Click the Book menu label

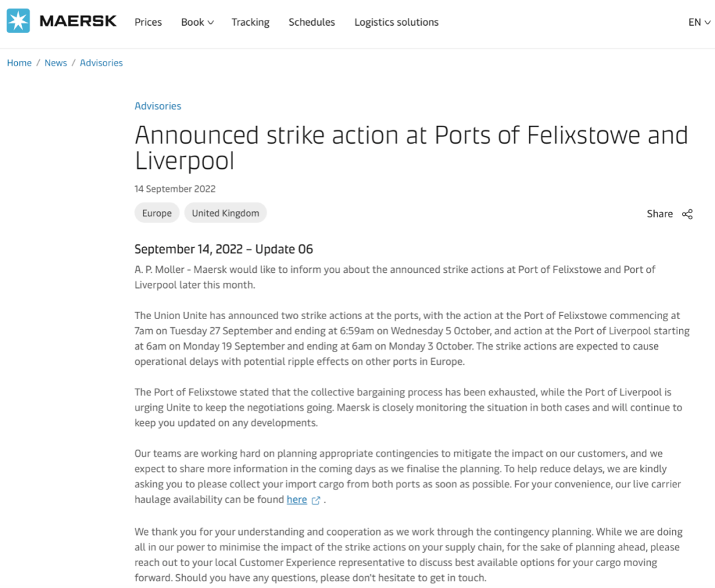pos(193,23)
